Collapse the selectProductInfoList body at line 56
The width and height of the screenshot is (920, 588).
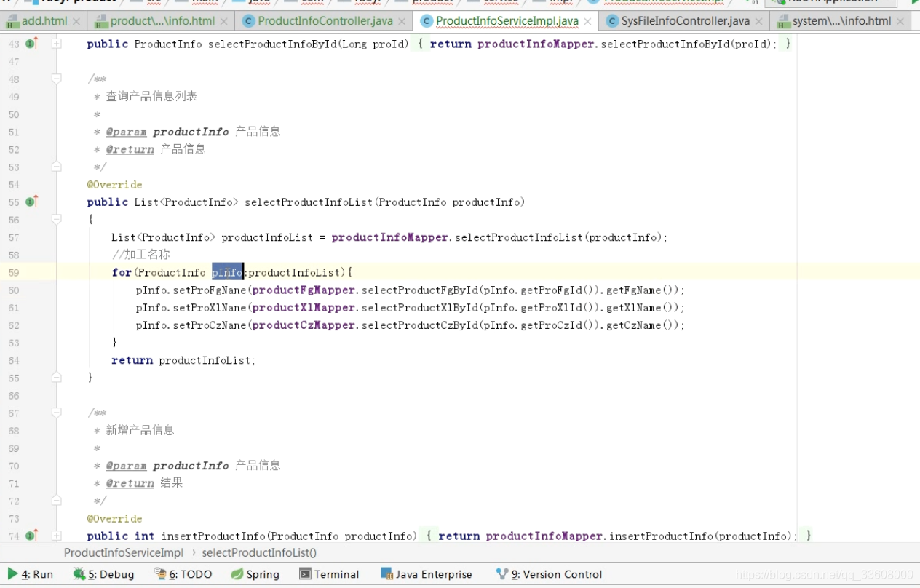[x=57, y=219]
